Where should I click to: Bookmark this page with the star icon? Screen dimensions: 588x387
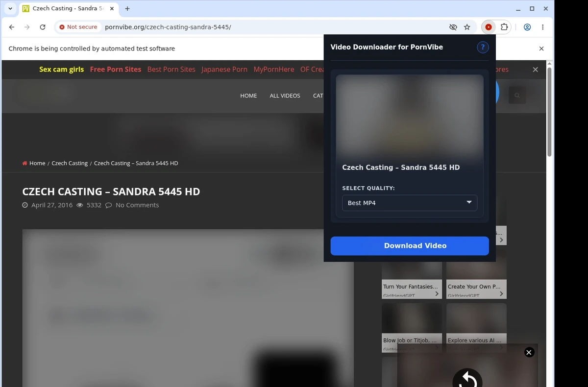pos(467,27)
